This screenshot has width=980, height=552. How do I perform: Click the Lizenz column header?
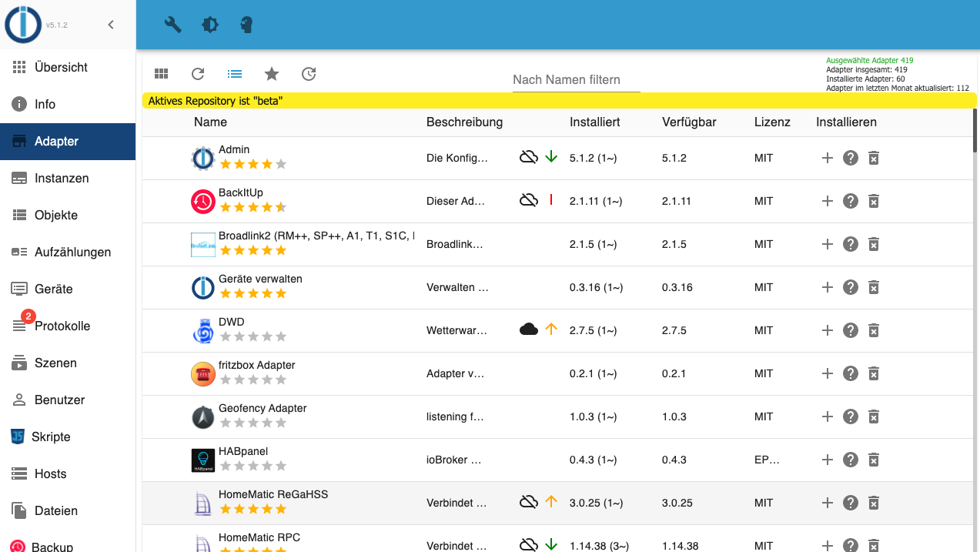pyautogui.click(x=772, y=122)
